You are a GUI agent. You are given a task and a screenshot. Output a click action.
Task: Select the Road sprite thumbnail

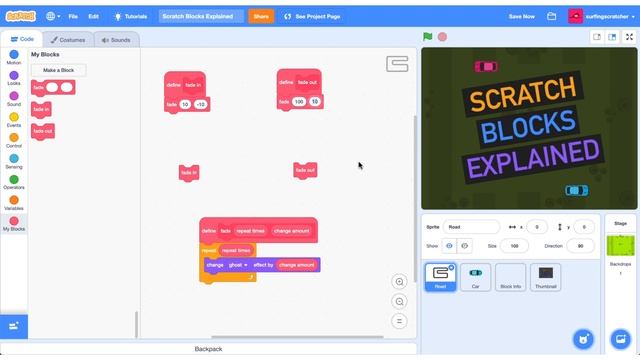[x=440, y=278]
